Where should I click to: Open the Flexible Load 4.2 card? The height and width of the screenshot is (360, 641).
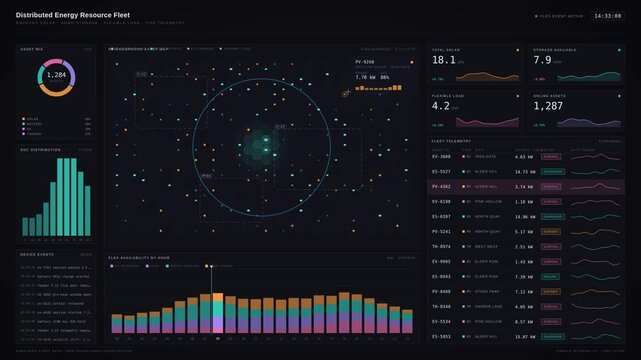point(475,110)
